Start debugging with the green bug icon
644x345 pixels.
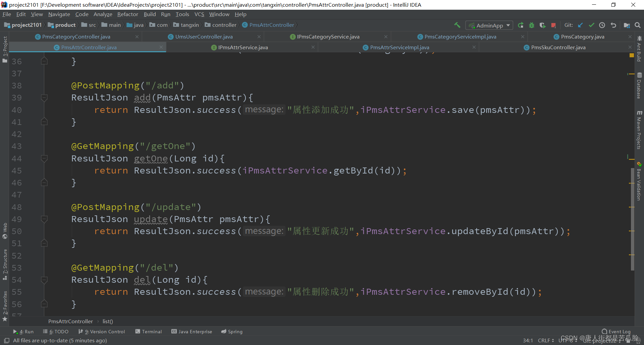coord(532,25)
